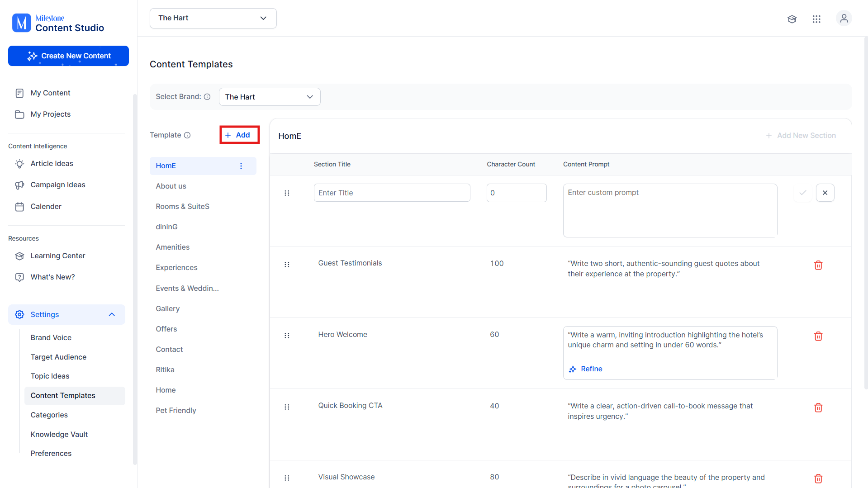Open the three-dot menu for HomE template
Image resolution: width=868 pixels, height=488 pixels.
pos(241,166)
